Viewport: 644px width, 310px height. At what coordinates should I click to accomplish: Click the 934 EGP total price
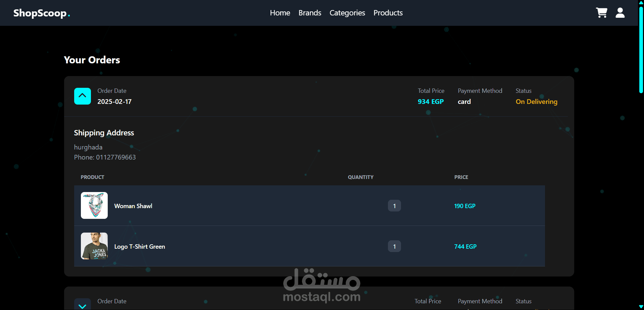tap(431, 102)
